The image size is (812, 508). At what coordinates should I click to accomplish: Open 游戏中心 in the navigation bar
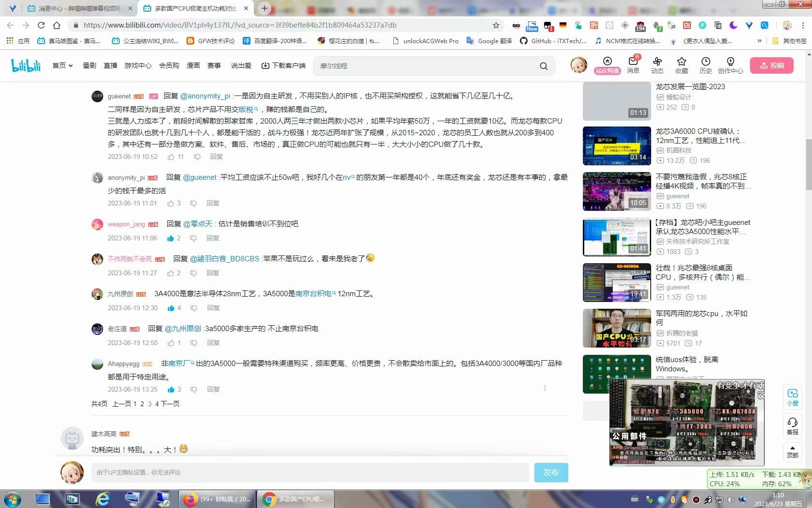point(138,65)
